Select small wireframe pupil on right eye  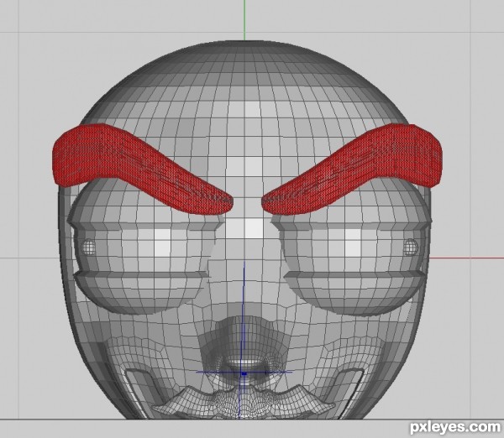[x=410, y=248]
